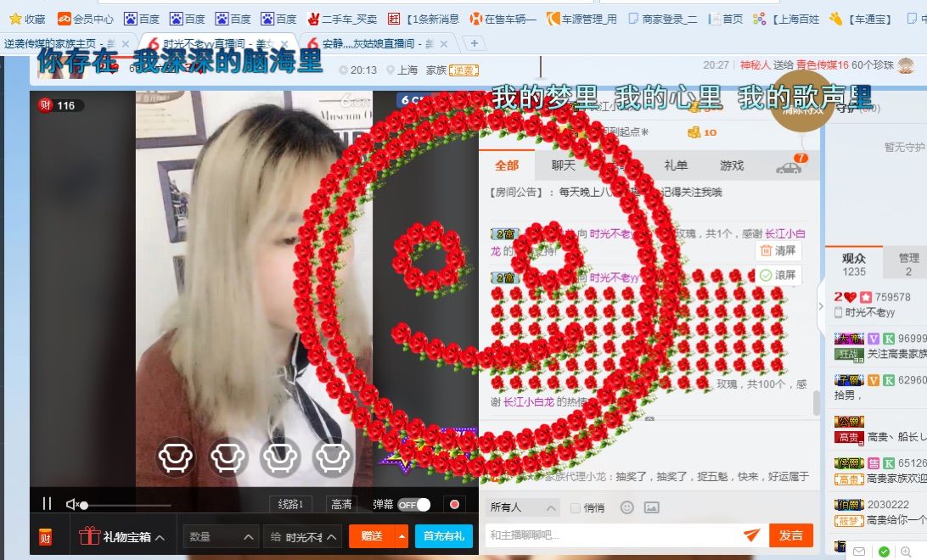Click the second sofa seat icon
The width and height of the screenshot is (927, 560).
coord(228,457)
